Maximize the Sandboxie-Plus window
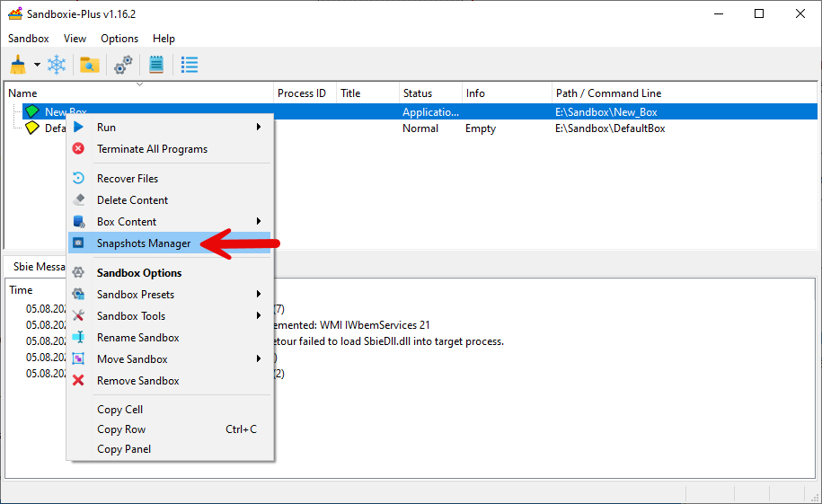This screenshot has width=822, height=504. coord(759,13)
